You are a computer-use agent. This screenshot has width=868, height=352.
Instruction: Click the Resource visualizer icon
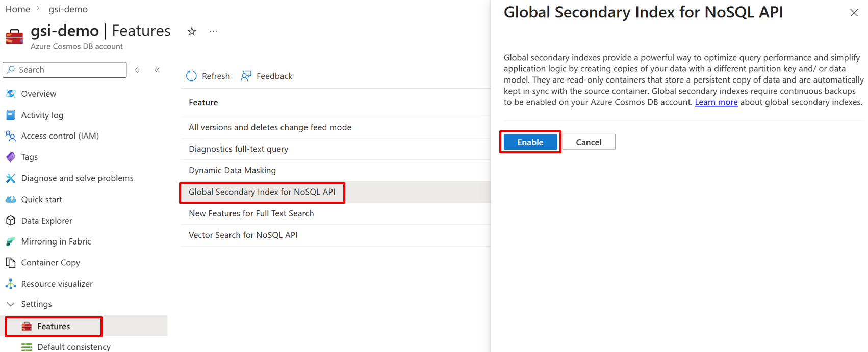(11, 284)
